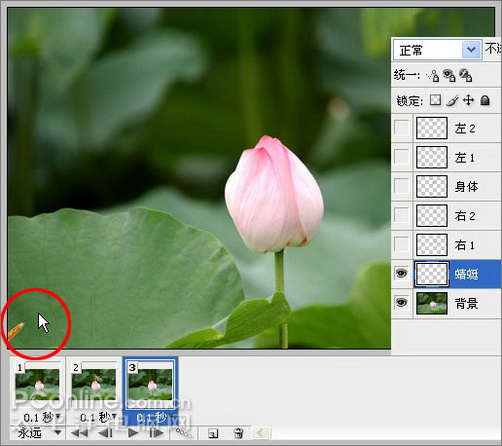Screen dimensions: 502x446
Task: Click the 左 2 layer name
Action: click(465, 128)
